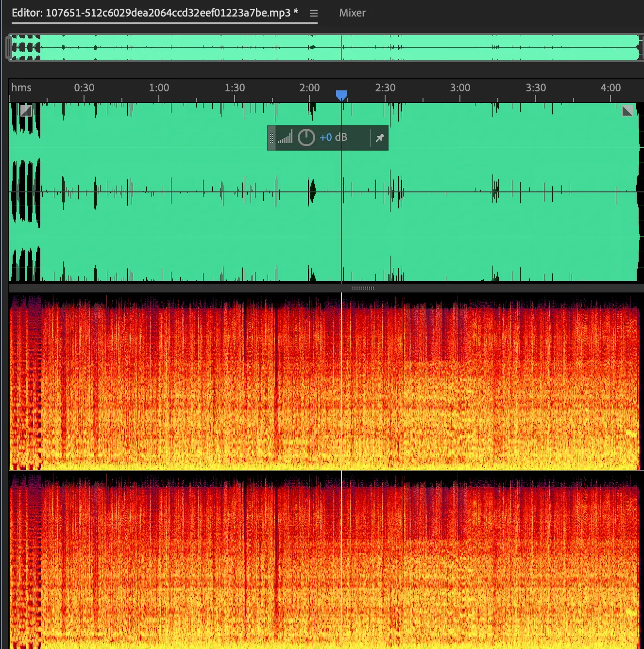644x649 pixels.
Task: Open the Editor panel menu icon
Action: click(x=314, y=13)
